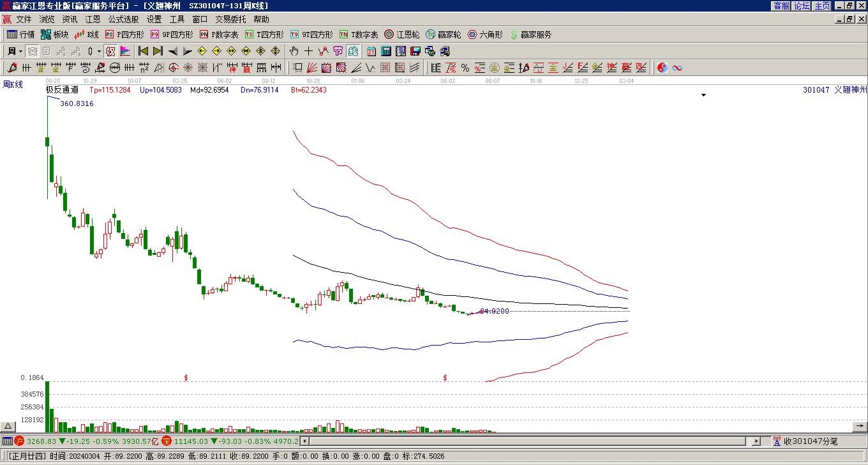Click the 主页 homepage link
868x465 pixels.
click(x=822, y=6)
